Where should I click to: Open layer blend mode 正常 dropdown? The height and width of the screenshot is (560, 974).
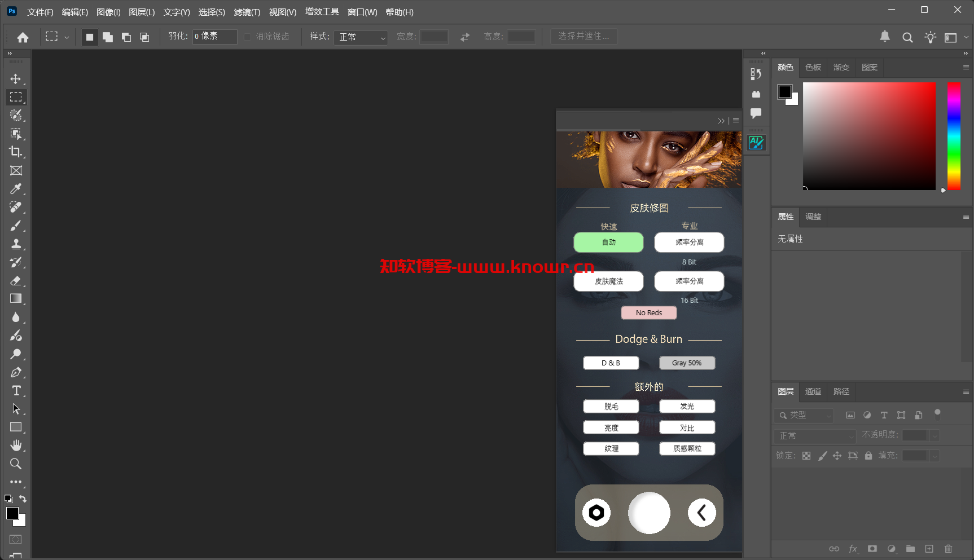pyautogui.click(x=815, y=436)
